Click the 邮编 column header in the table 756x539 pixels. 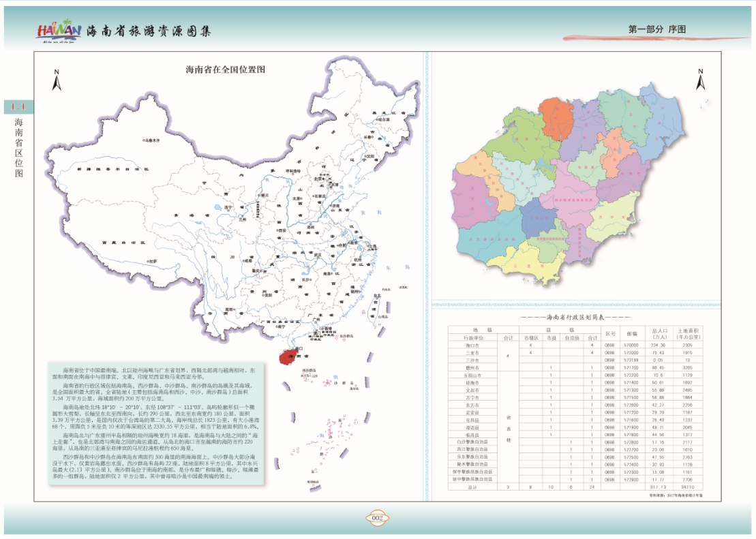[631, 334]
